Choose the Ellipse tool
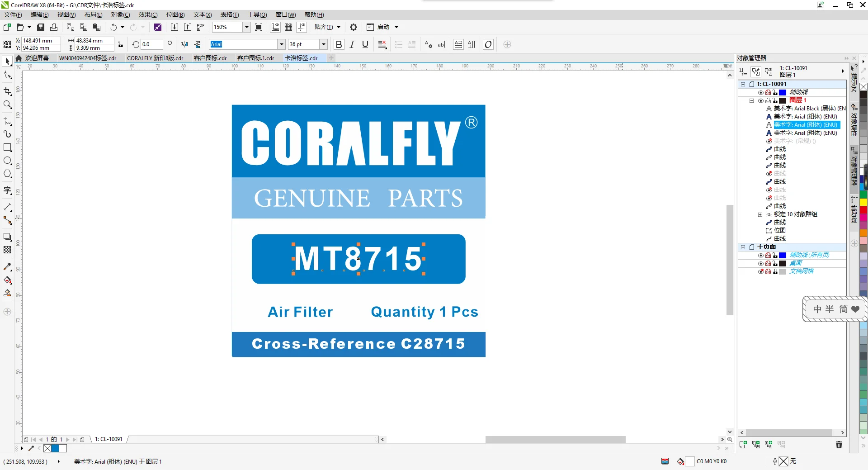The width and height of the screenshot is (868, 470). (7, 161)
